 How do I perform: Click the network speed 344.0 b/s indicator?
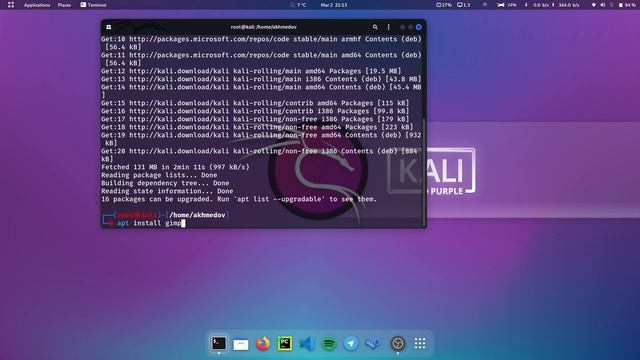pyautogui.click(x=566, y=5)
